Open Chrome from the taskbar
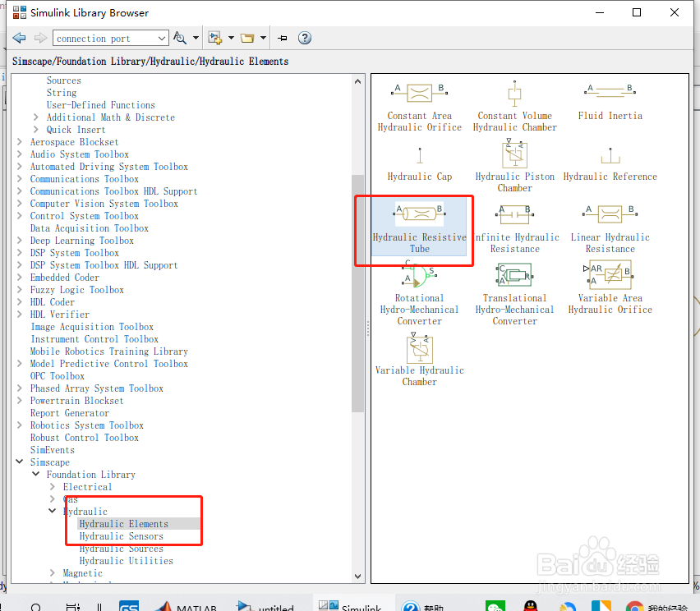The image size is (700, 611). (634, 606)
